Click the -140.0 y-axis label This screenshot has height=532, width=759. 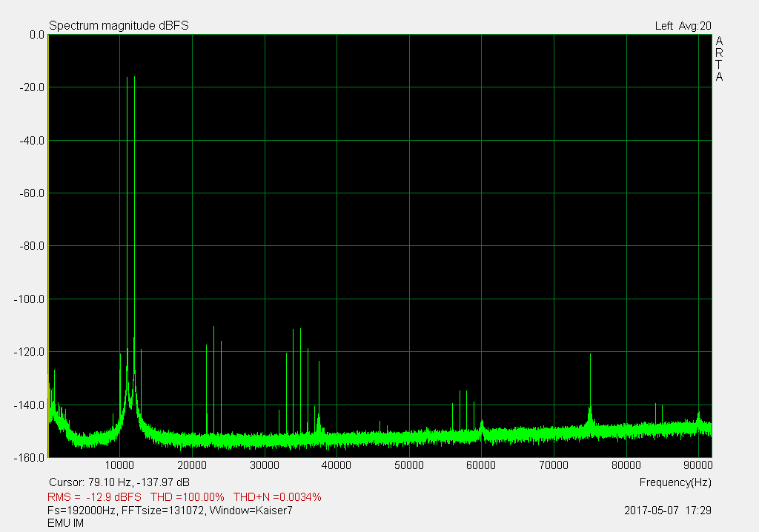pos(29,405)
